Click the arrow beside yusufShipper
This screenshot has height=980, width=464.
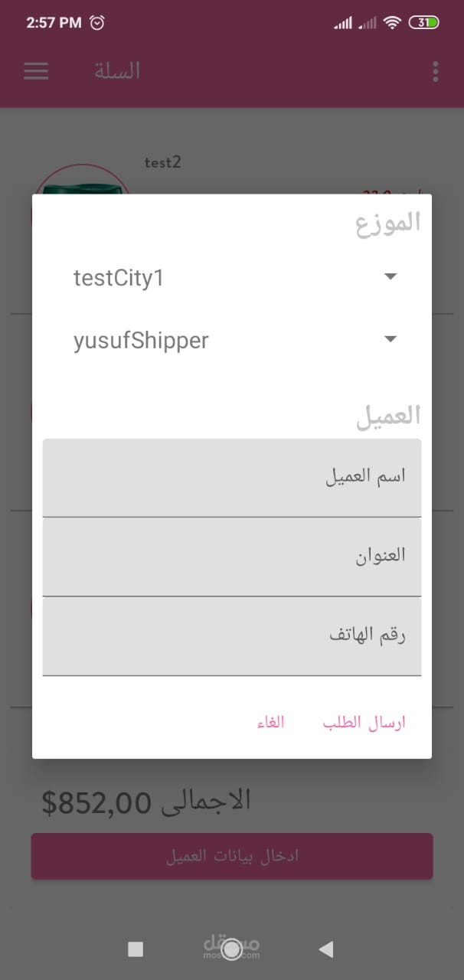click(390, 340)
